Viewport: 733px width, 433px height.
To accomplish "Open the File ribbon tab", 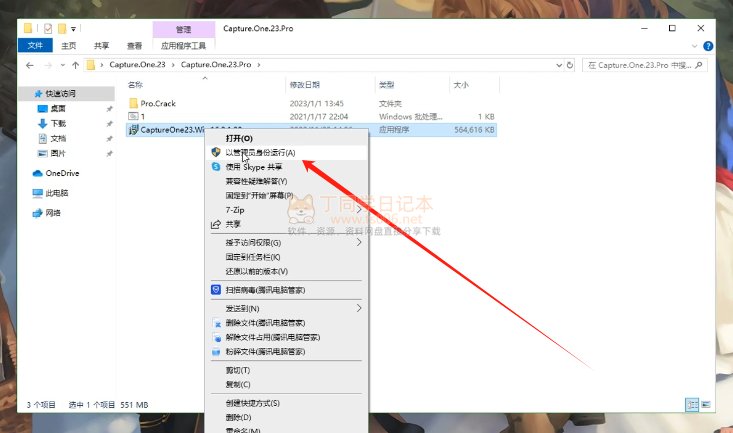I will tap(35, 45).
